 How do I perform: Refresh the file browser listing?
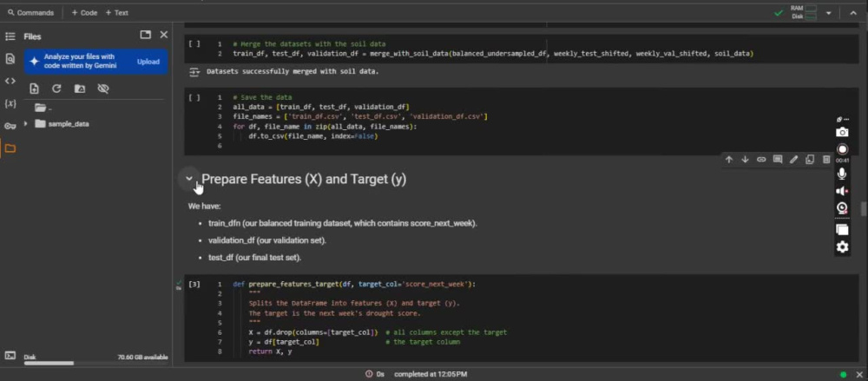point(56,89)
